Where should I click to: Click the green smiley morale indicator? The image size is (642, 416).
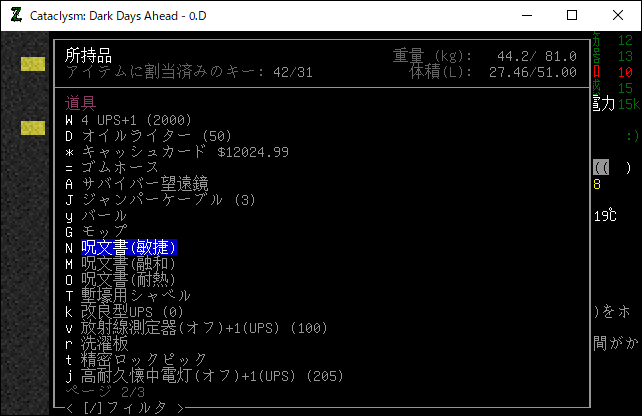point(628,136)
